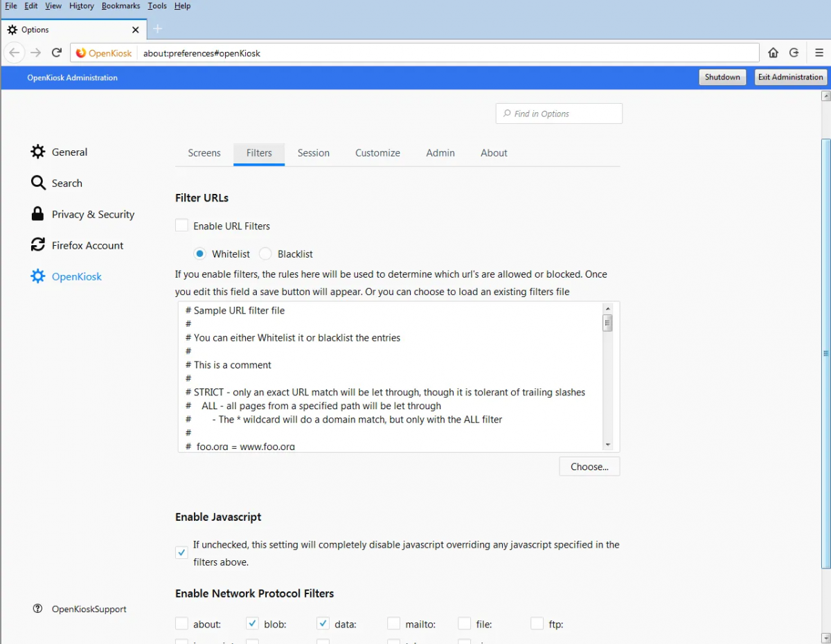Open OpenKioskSupport help
This screenshot has width=831, height=644.
(89, 609)
